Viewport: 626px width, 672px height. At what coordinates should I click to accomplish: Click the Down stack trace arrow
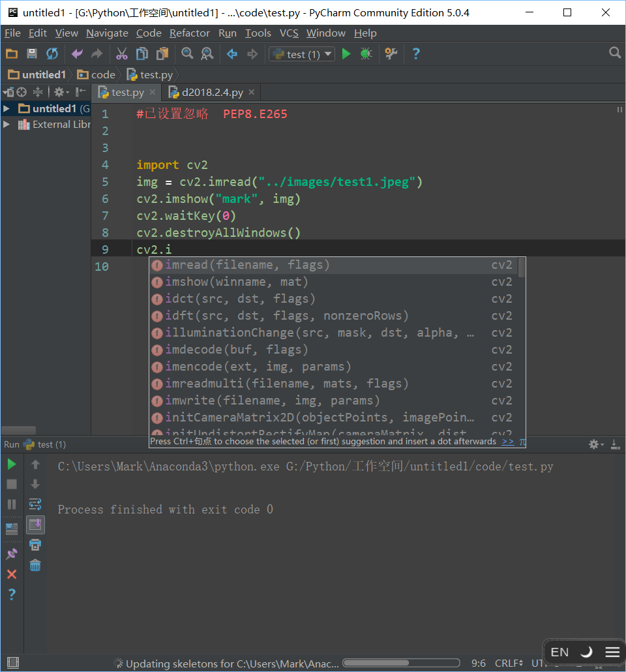35,484
